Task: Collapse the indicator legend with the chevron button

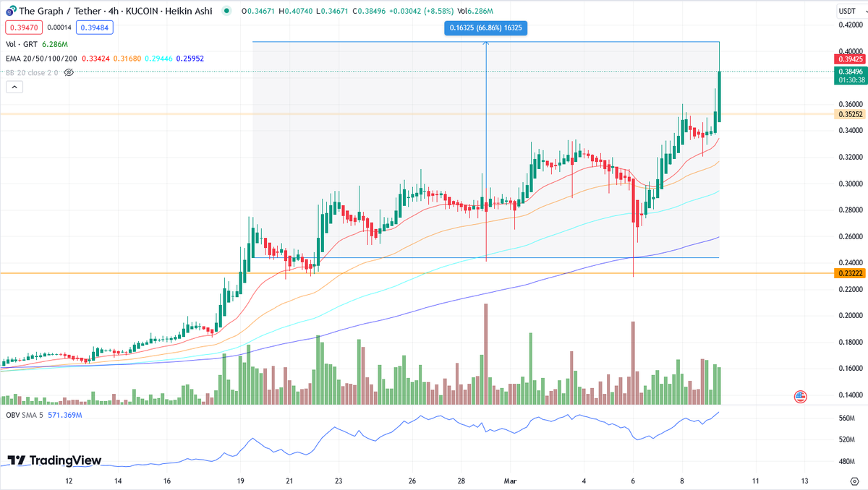Action: [14, 87]
